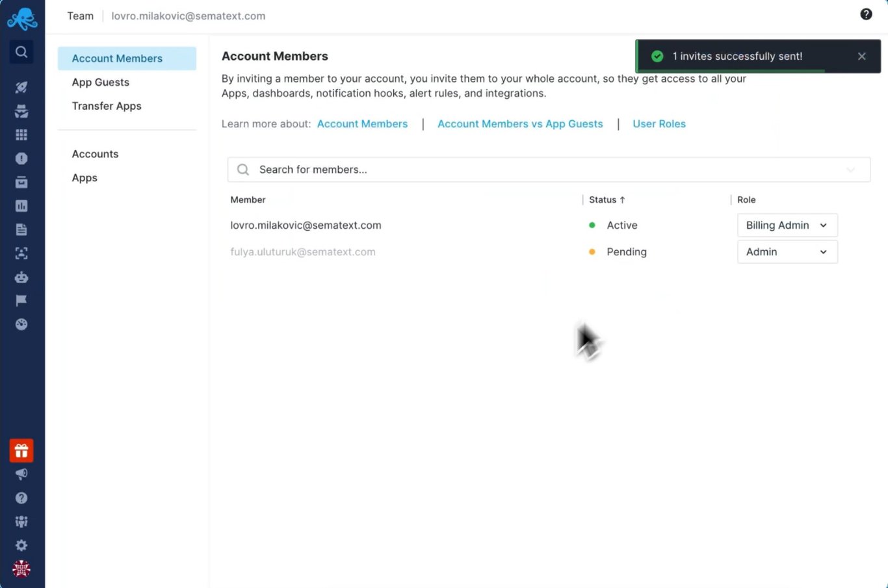Open the Accounts section
The width and height of the screenshot is (888, 588).
click(x=96, y=154)
